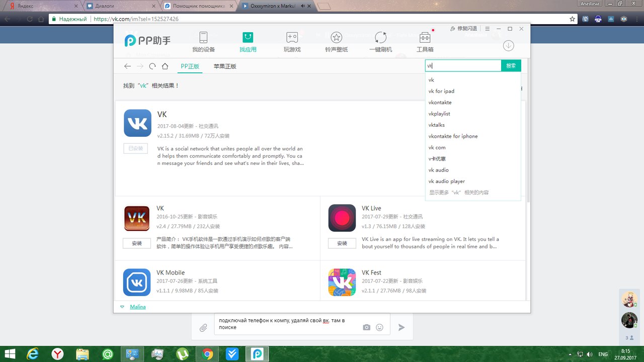Click the VK Live app icon
Screen dimensions: 644x362
pyautogui.click(x=342, y=218)
